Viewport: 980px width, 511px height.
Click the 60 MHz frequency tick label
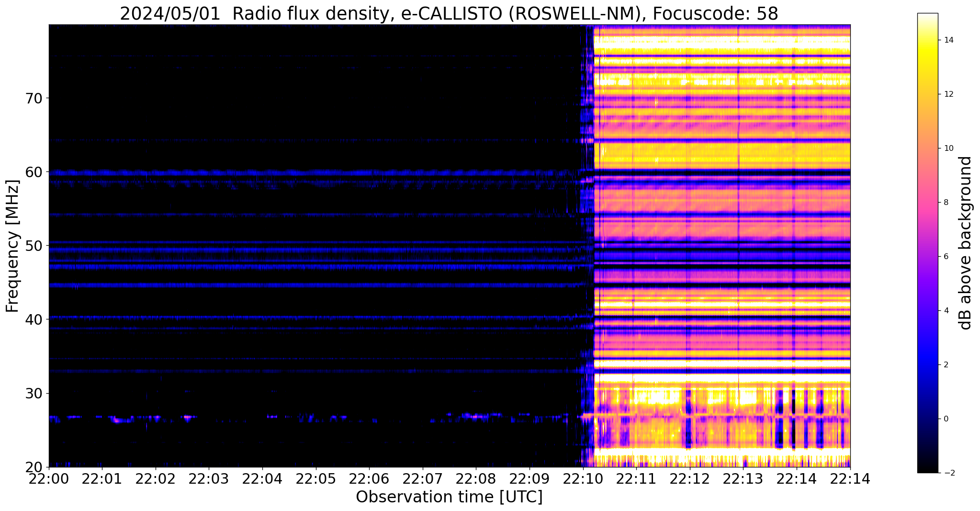pyautogui.click(x=33, y=172)
